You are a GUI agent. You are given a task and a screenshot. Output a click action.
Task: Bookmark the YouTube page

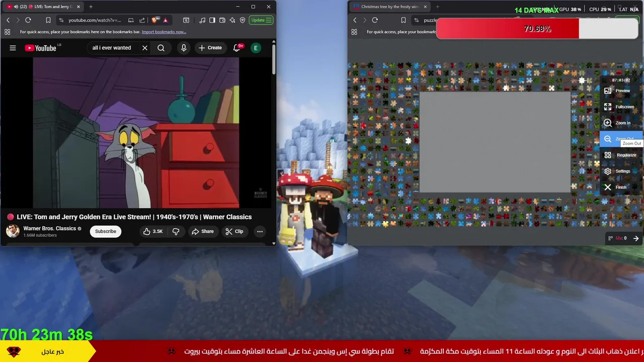[48, 20]
